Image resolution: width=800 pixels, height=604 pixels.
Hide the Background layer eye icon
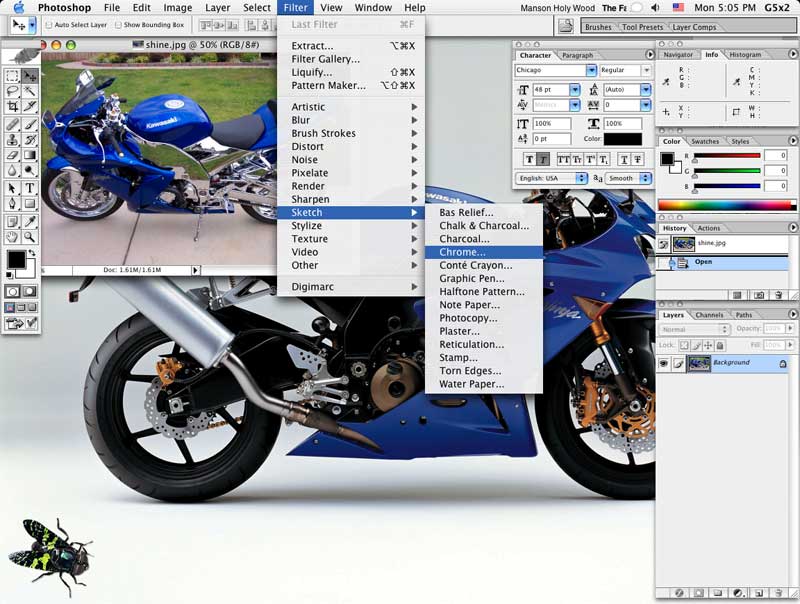tap(663, 363)
